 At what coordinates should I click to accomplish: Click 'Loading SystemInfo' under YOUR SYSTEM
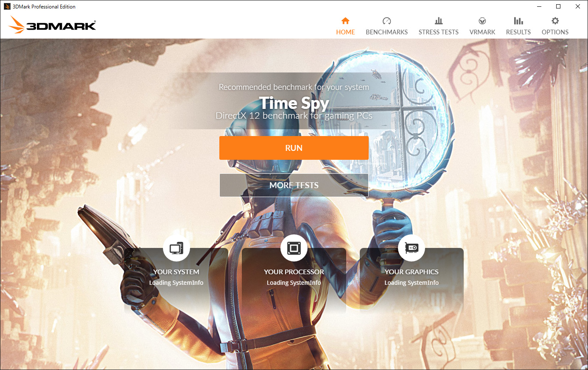[176, 283]
